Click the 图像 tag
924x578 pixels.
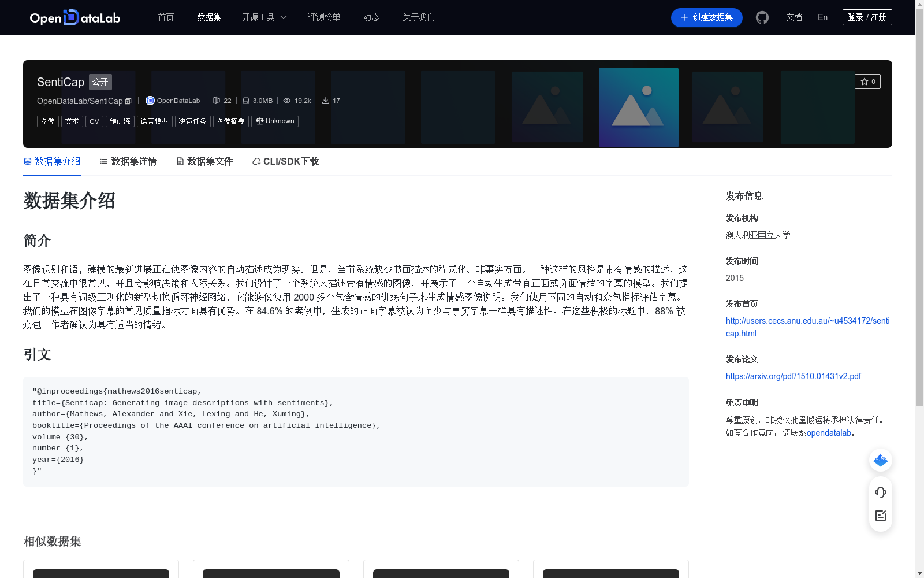tap(48, 121)
